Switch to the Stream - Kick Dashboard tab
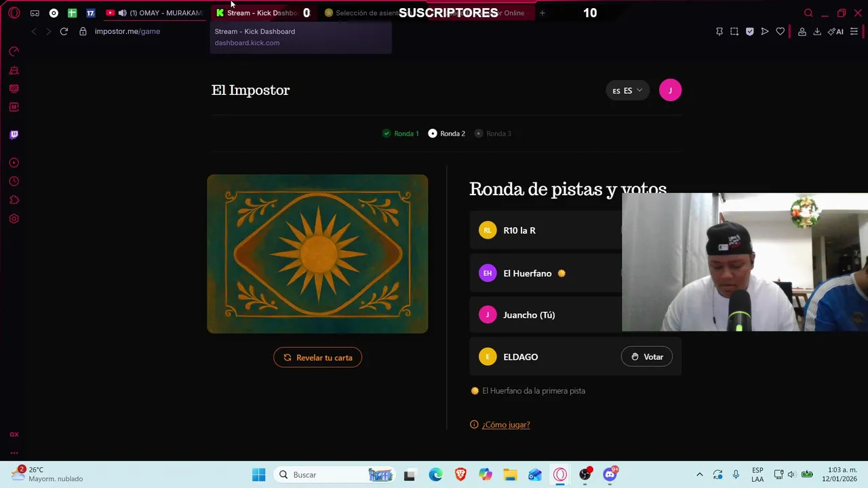The height and width of the screenshot is (488, 868). (x=261, y=13)
